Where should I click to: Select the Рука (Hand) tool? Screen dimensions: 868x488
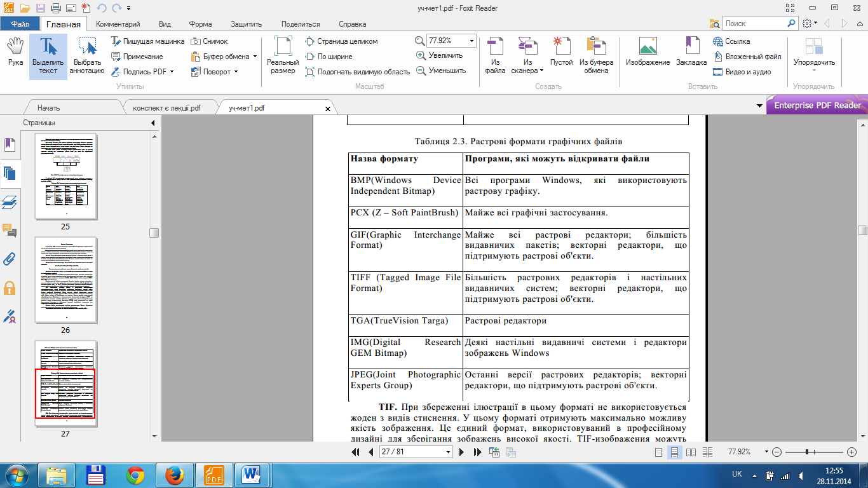pos(15,52)
